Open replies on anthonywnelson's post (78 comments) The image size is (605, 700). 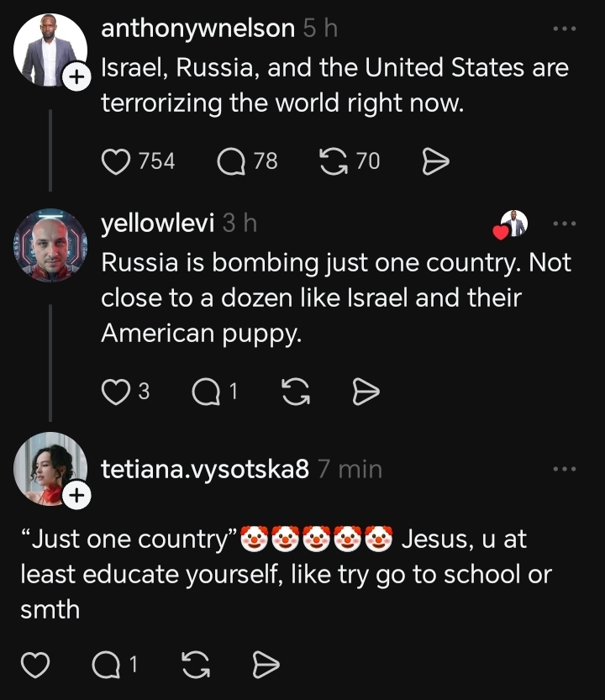click(x=230, y=161)
